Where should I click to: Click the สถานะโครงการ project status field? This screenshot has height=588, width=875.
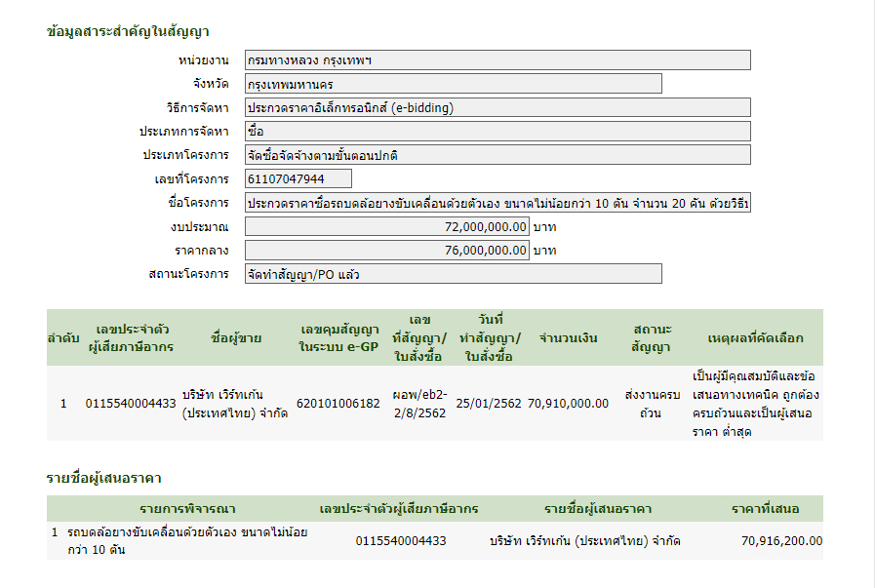(453, 274)
